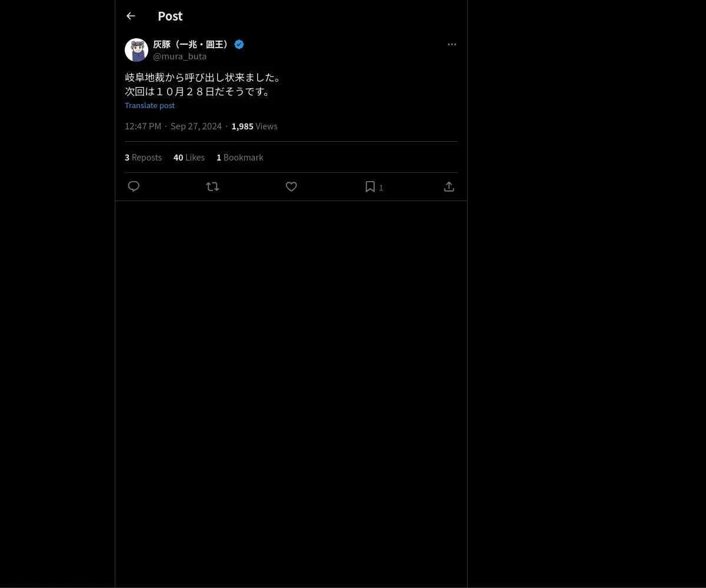Viewport: 706px width, 588px height.
Task: Open the three-dot more options menu
Action: (452, 44)
